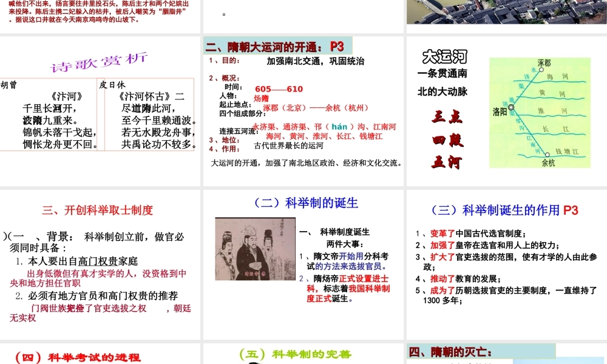The width and height of the screenshot is (607, 364).
Task: Click the 涿郡 label on the canal map
Action: coord(544,63)
